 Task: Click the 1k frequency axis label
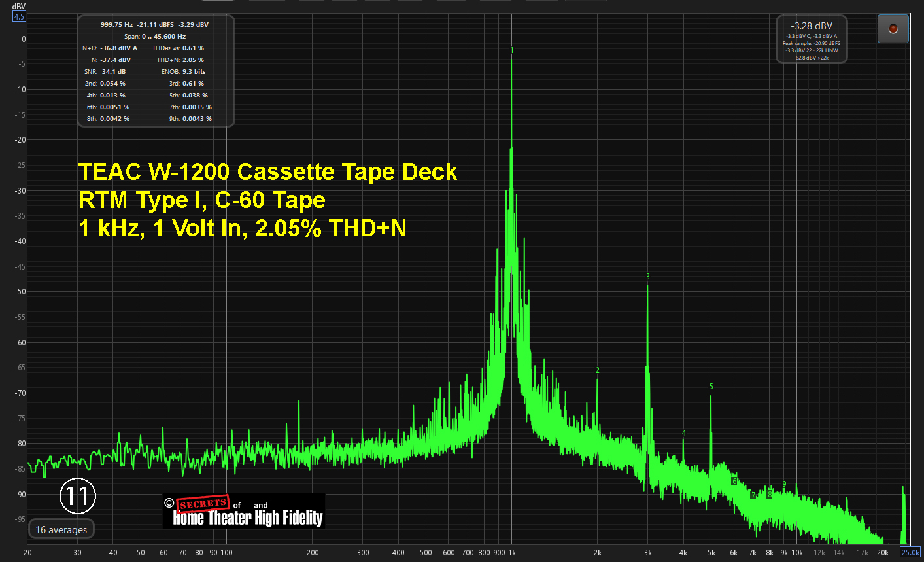click(x=512, y=553)
